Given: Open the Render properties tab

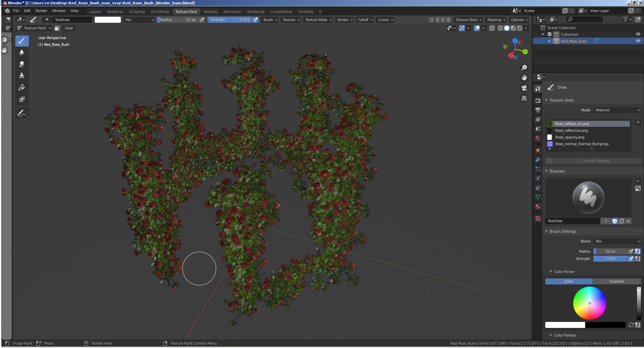Looking at the screenshot, I should 538,100.
